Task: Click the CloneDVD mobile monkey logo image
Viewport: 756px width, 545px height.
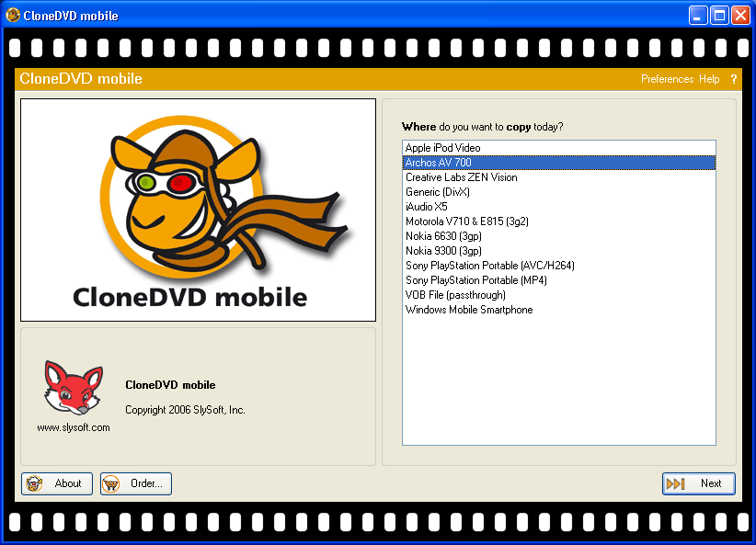Action: pos(198,210)
